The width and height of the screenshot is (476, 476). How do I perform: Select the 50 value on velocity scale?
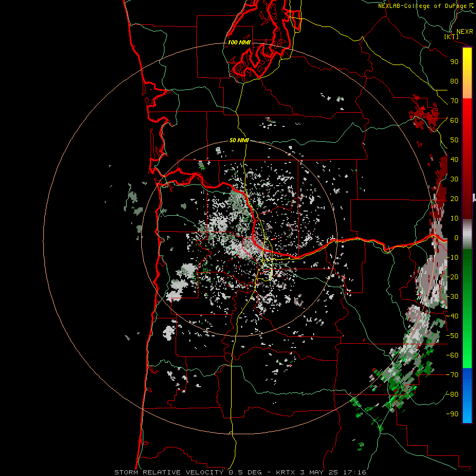[x=454, y=140]
